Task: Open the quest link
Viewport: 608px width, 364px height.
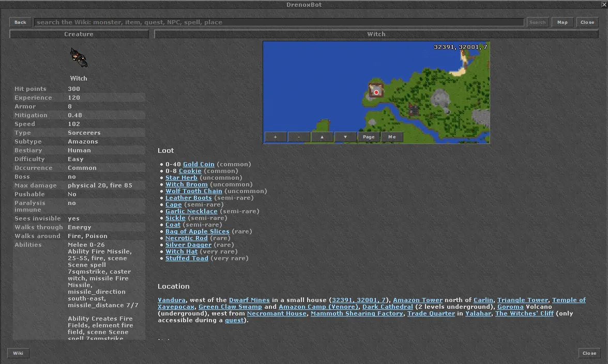Action: 234,320
